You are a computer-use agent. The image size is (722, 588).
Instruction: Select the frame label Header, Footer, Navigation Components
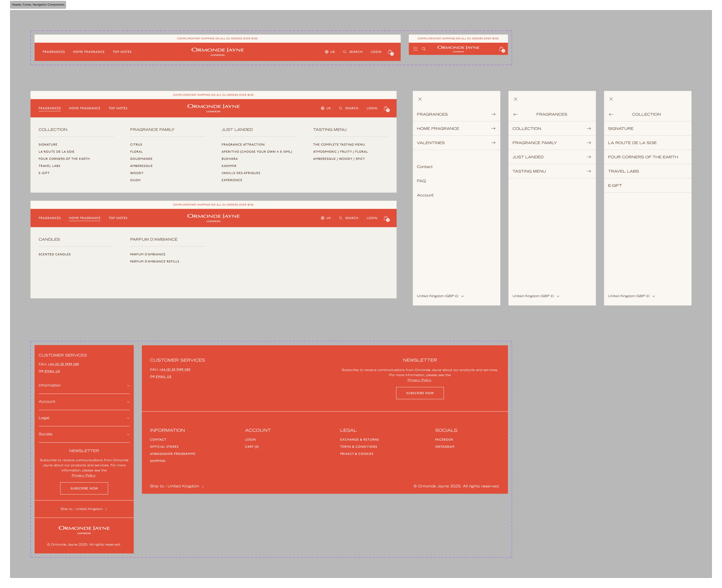tap(38, 5)
